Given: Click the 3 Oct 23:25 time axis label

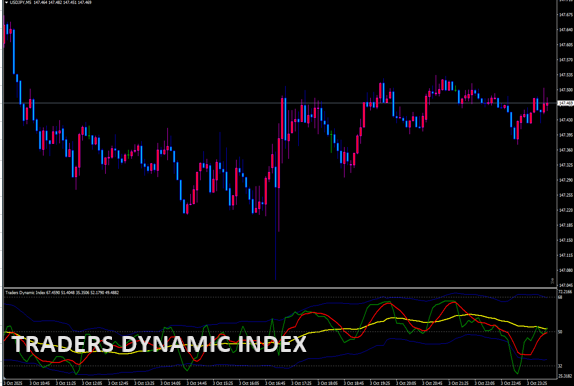Looking at the screenshot, I should tap(537, 383).
